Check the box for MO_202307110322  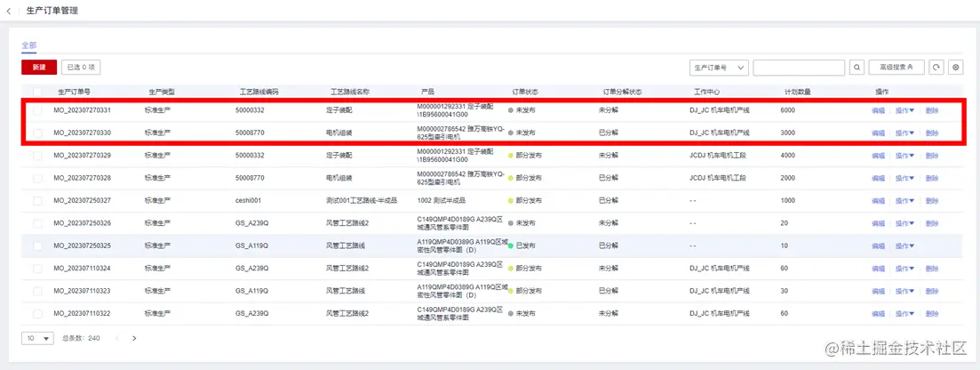pyautogui.click(x=37, y=313)
